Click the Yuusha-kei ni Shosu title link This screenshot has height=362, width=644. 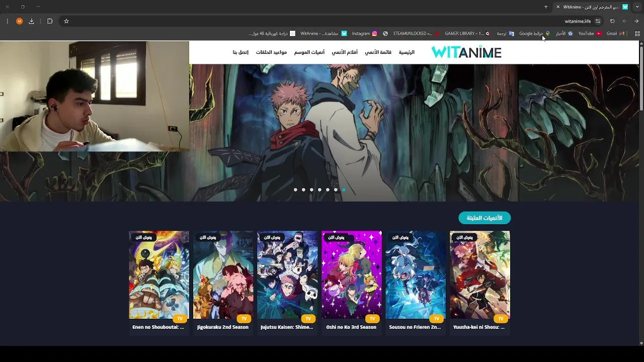[x=479, y=327]
